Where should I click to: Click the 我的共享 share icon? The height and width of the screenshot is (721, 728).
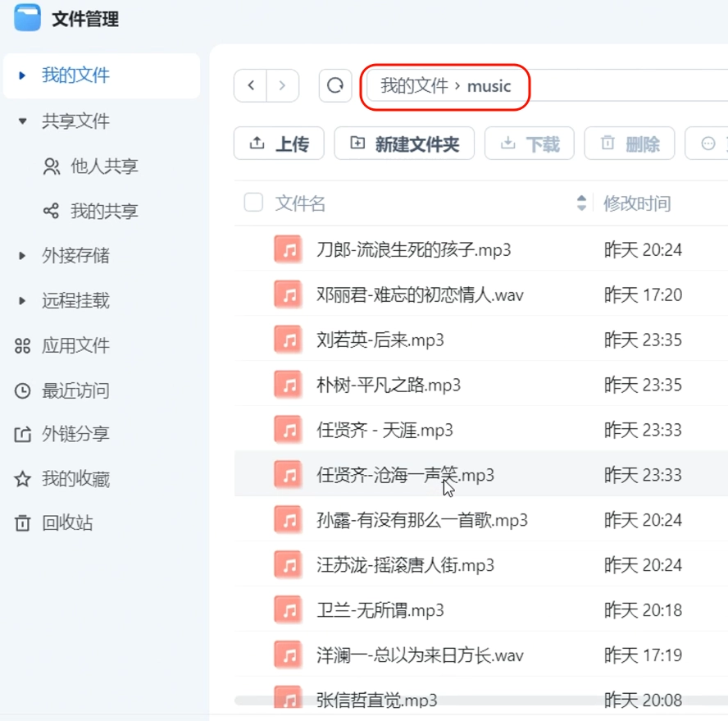(51, 211)
